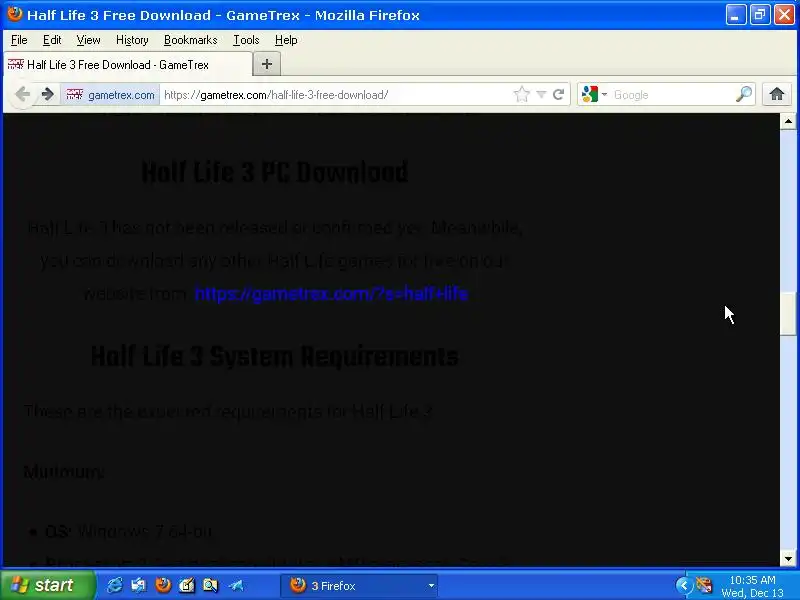
Task: Open the Google search engine selector
Action: [594, 94]
